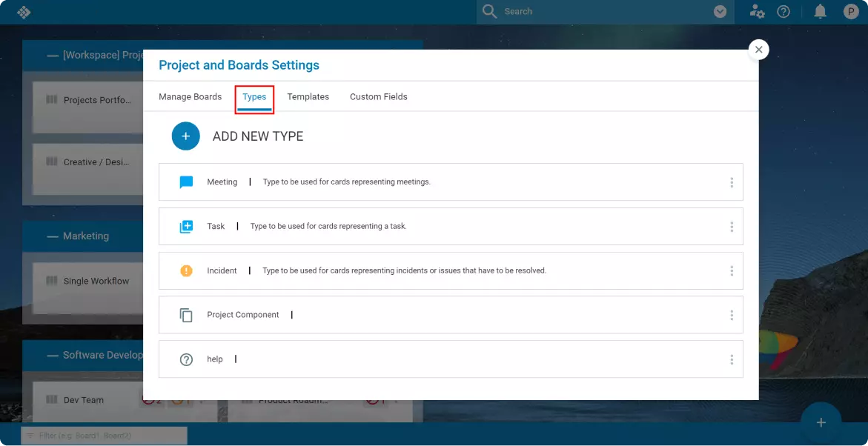Open the three-dot menu for Incident type
The width and height of the screenshot is (868, 446).
(731, 271)
